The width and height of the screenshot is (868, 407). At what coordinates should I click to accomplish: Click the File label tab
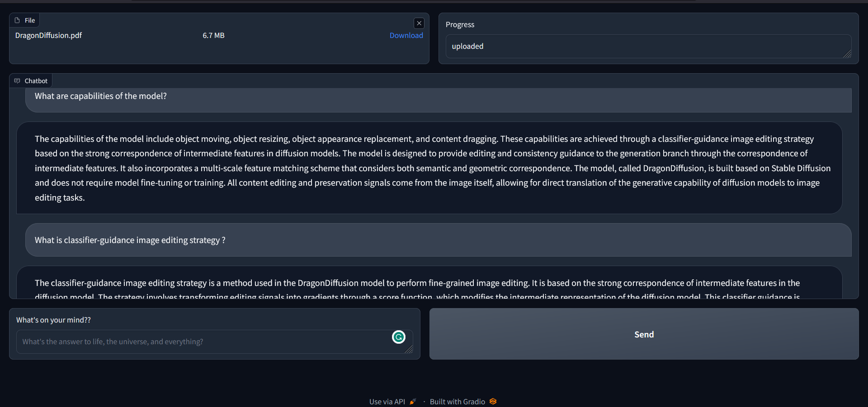30,20
